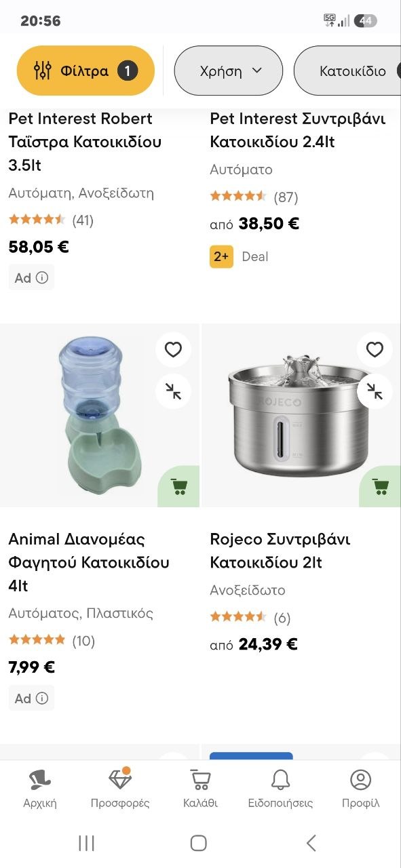Add the Animal food dispenser to favorites
This screenshot has height=868, width=401.
coord(174,350)
